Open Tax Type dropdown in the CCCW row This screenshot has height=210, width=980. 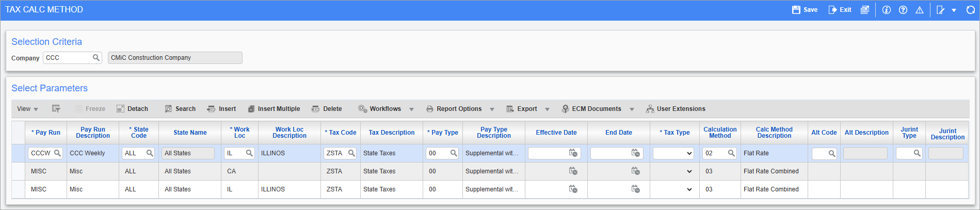point(674,153)
